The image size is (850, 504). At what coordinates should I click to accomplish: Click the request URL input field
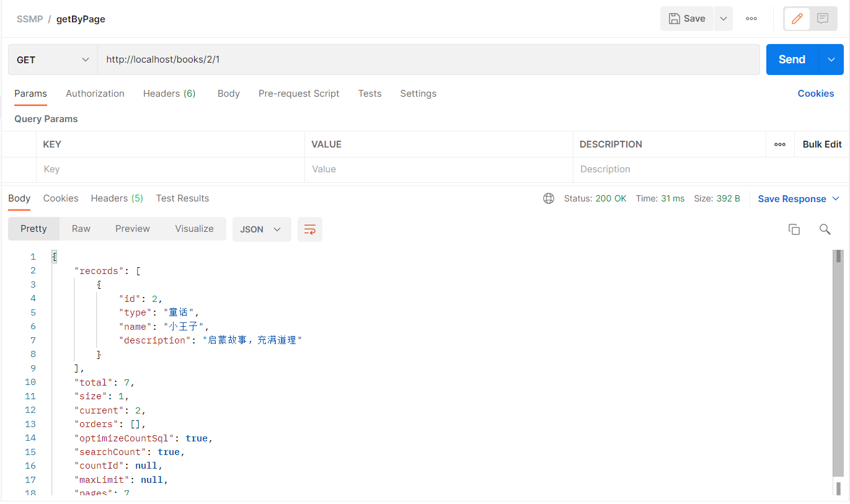pos(428,60)
